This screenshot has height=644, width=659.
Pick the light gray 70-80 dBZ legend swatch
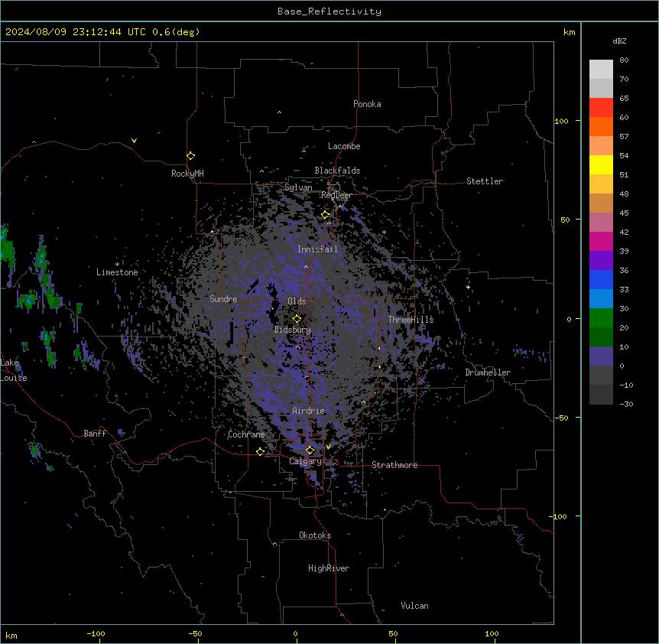(x=601, y=70)
